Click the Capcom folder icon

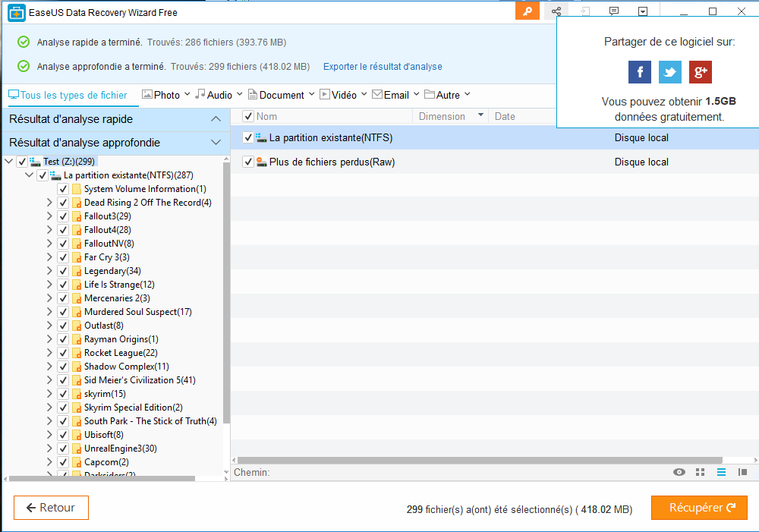[77, 462]
